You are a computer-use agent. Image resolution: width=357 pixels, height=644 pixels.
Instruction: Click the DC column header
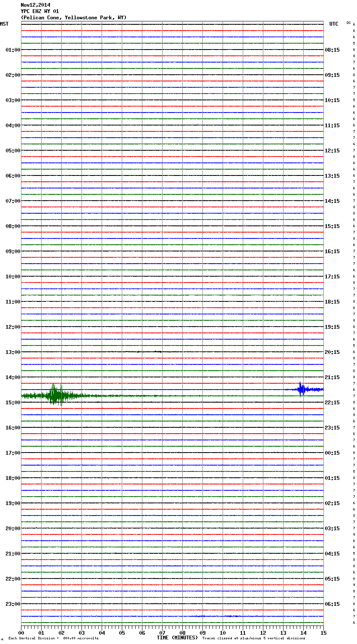(x=349, y=23)
